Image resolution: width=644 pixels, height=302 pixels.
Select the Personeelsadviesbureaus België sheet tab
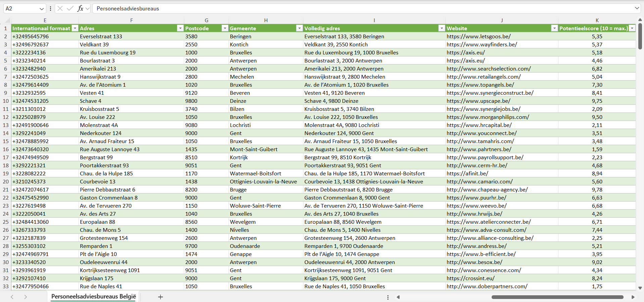pyautogui.click(x=94, y=297)
